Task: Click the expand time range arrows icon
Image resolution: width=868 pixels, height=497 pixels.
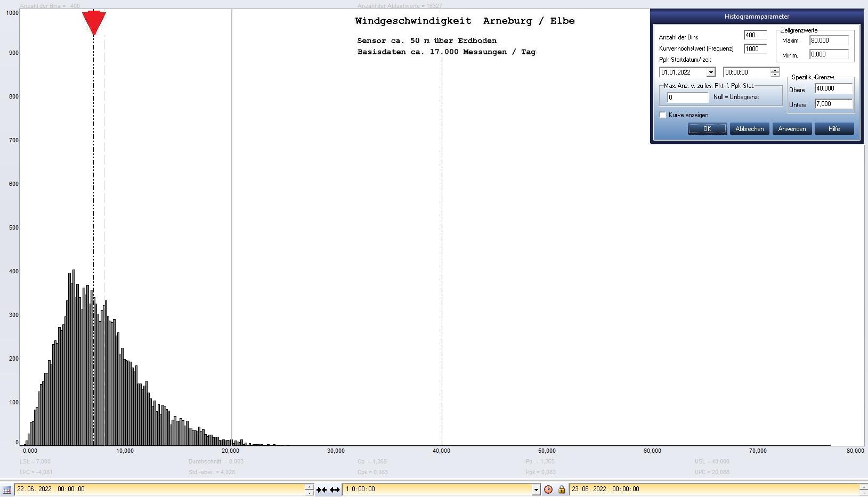Action: pos(335,490)
